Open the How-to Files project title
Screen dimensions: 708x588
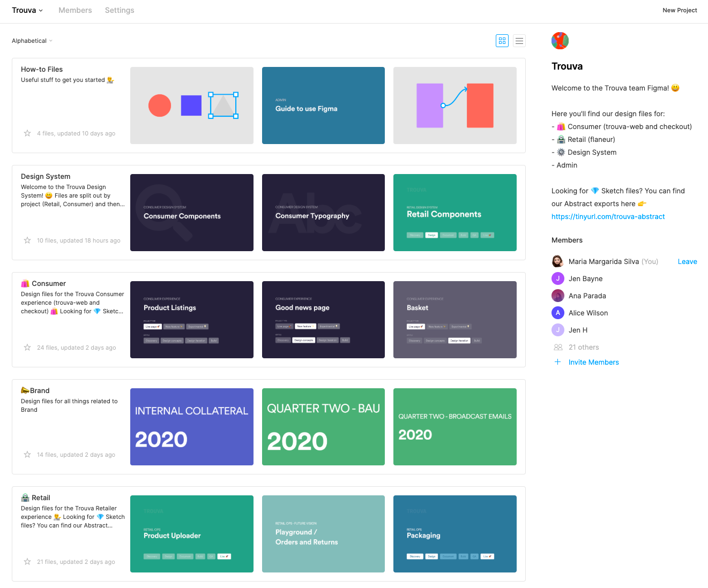tap(42, 70)
